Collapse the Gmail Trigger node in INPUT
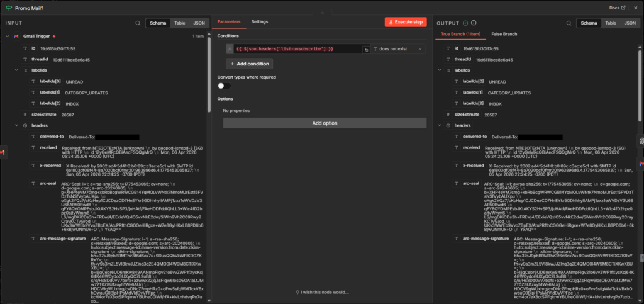644x304 pixels. coord(7,36)
